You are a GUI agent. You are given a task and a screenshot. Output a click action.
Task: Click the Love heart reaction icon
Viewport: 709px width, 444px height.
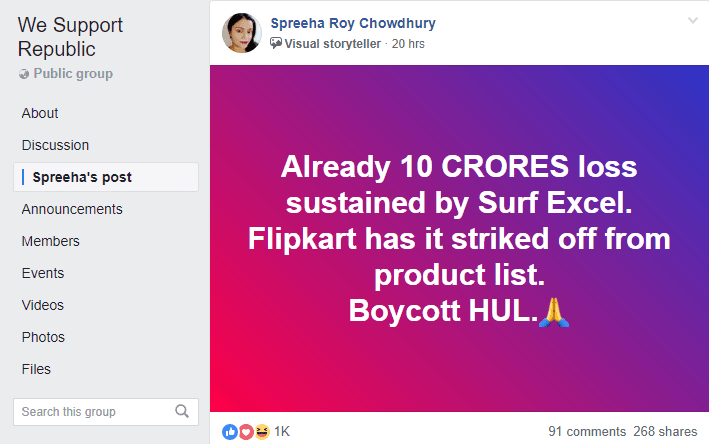[x=246, y=431]
